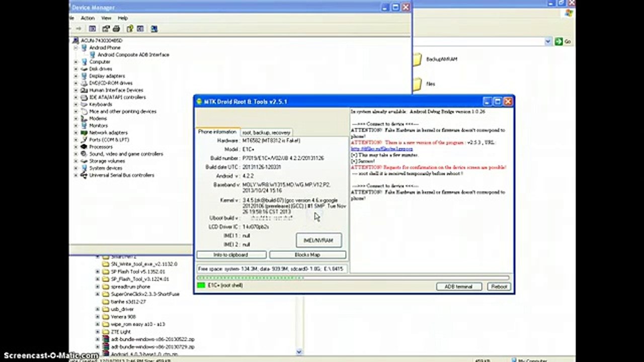644x362 pixels.
Task: Click the action pane toolbar icon in Device Manager
Action: pyautogui.click(x=140, y=29)
